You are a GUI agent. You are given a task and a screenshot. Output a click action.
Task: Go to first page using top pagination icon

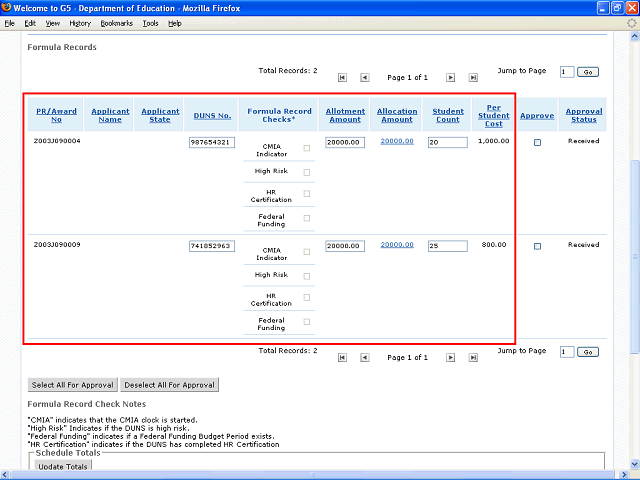343,77
